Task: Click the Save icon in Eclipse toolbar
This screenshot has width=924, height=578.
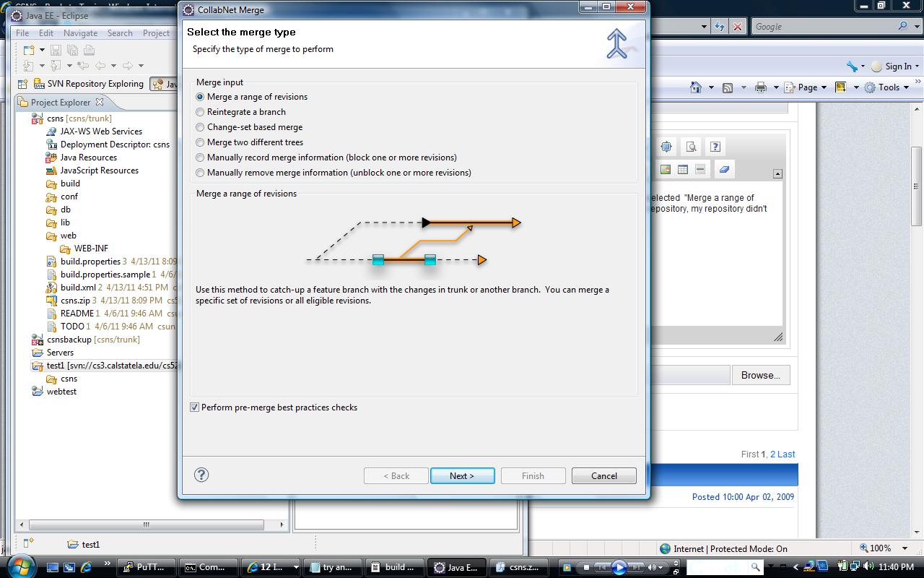Action: [x=56, y=50]
